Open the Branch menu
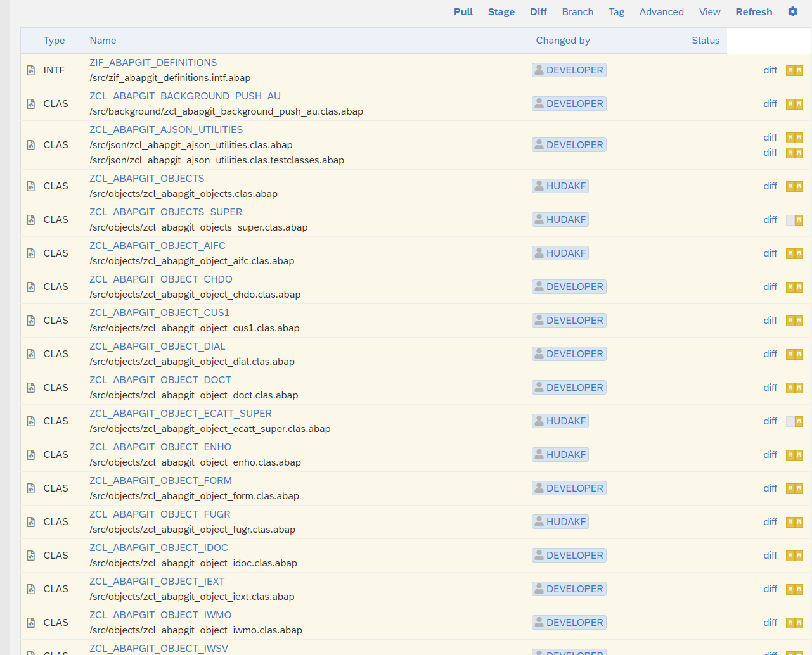Image resolution: width=812 pixels, height=655 pixels. coord(577,11)
